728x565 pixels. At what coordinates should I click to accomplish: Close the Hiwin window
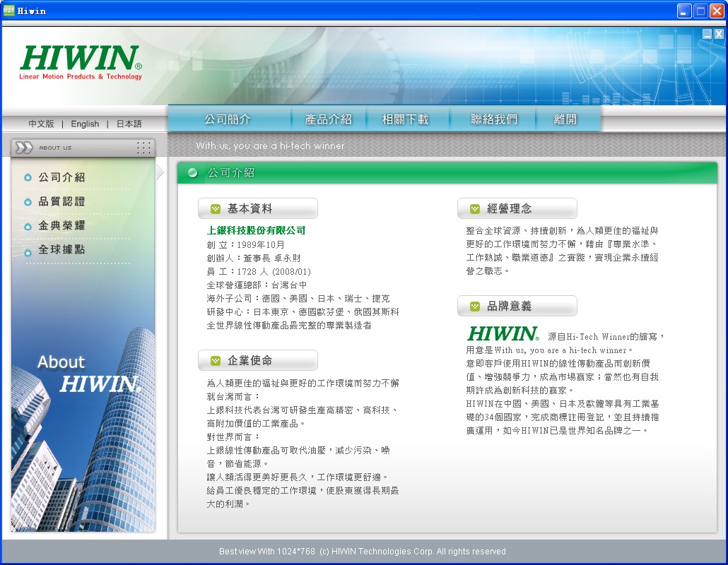tap(717, 11)
